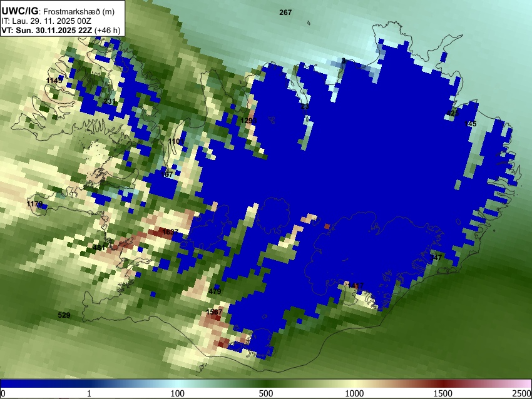532x399 pixels.
Task: Click the colour scale label 1000
Action: point(354,393)
